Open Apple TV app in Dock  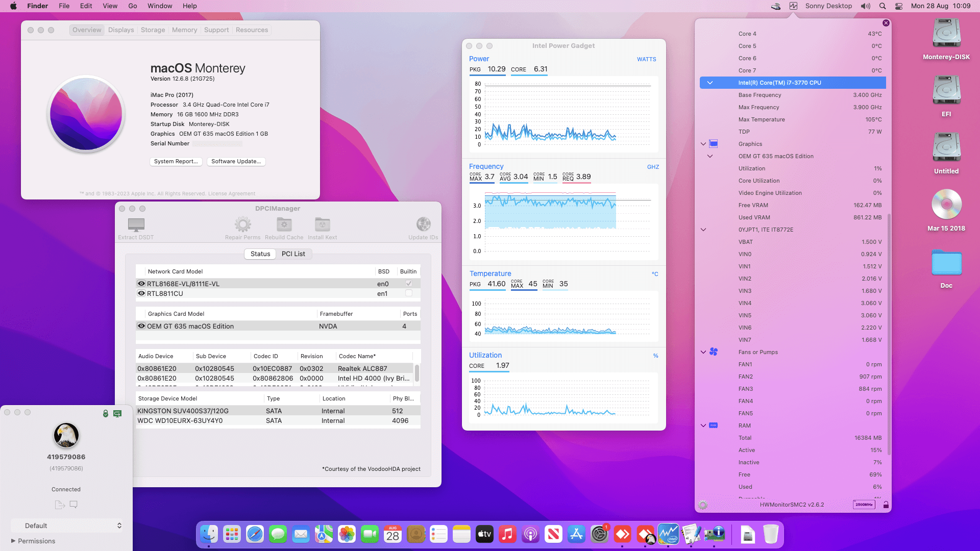tap(484, 534)
